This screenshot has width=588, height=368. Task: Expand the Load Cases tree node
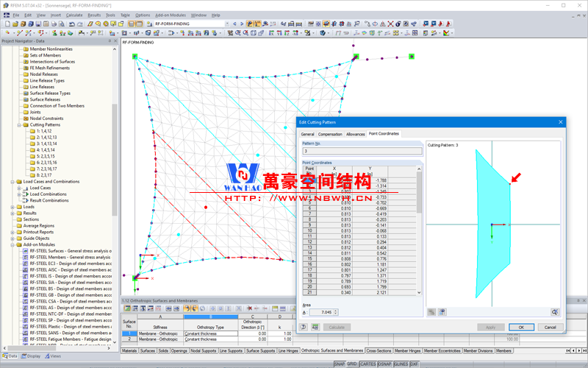coord(18,188)
